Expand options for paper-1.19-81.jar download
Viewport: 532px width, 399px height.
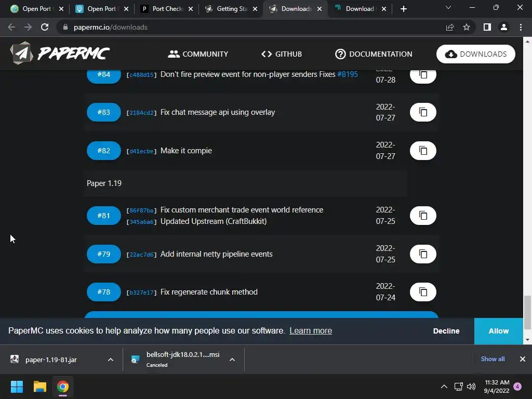click(111, 360)
